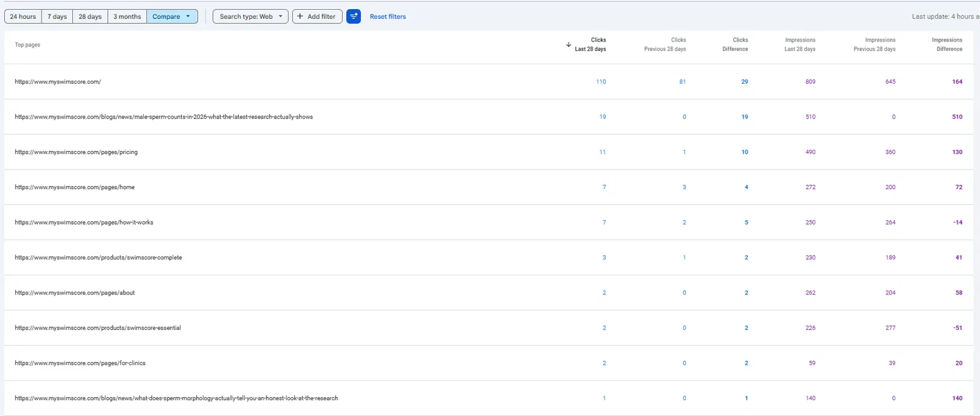
Task: Open the myswimscore.com homepage row
Action: click(490, 81)
